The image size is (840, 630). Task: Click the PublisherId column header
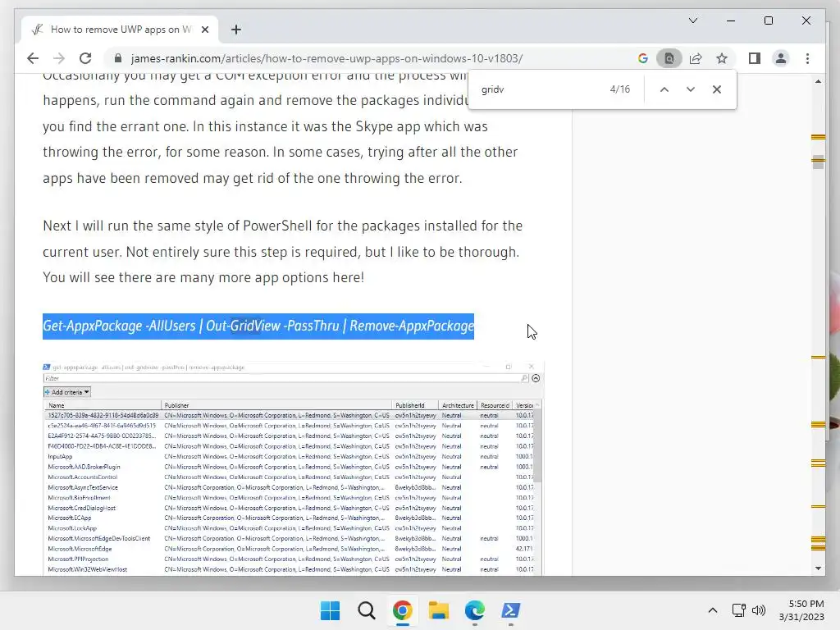415,405
